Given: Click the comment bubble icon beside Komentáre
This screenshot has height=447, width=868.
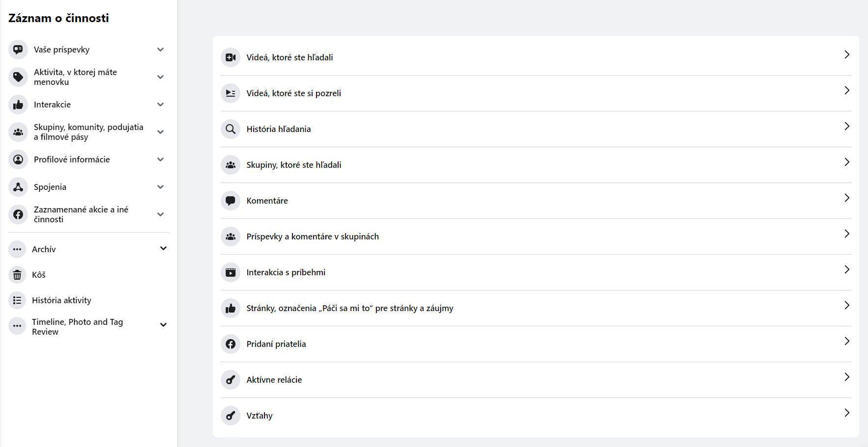Looking at the screenshot, I should 231,201.
